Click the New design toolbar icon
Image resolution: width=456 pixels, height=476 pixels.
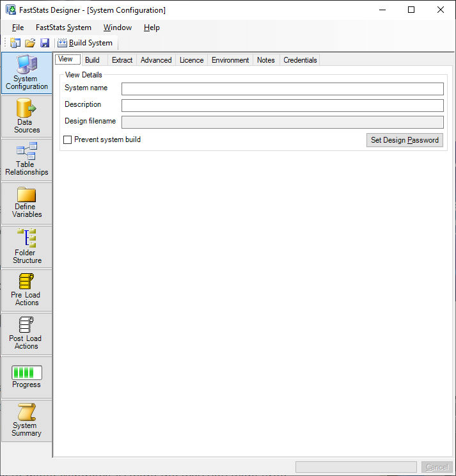click(15, 43)
